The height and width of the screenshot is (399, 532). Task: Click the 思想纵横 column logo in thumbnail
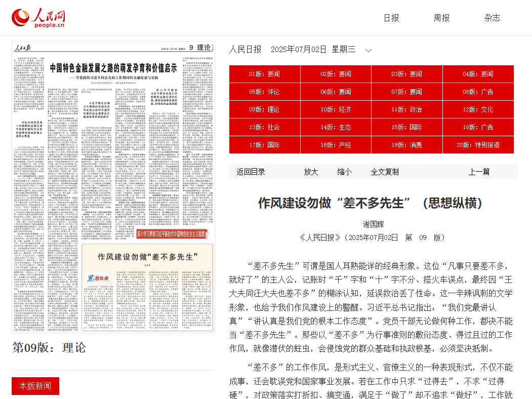coord(98,278)
